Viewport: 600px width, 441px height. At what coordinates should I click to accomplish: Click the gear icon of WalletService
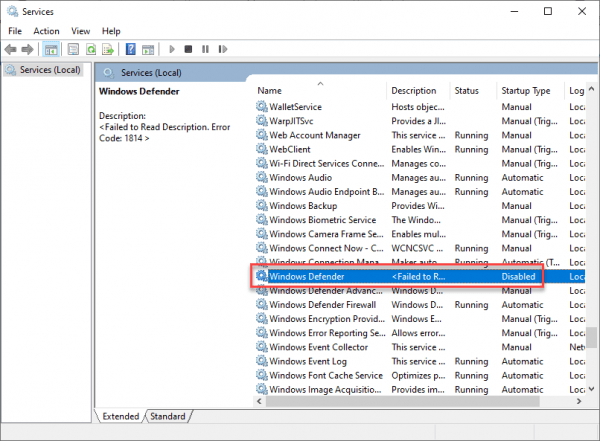point(261,106)
